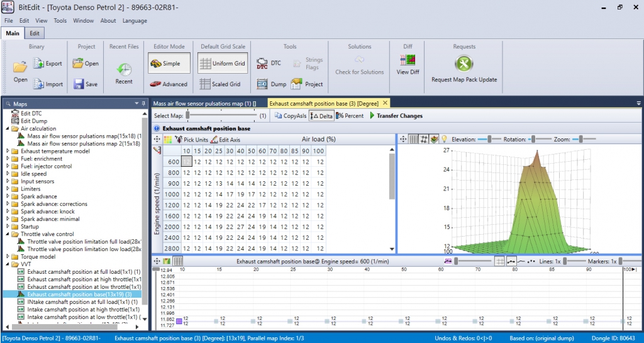The width and height of the screenshot is (644, 343).
Task: Open the File menu
Action: pyautogui.click(x=9, y=21)
